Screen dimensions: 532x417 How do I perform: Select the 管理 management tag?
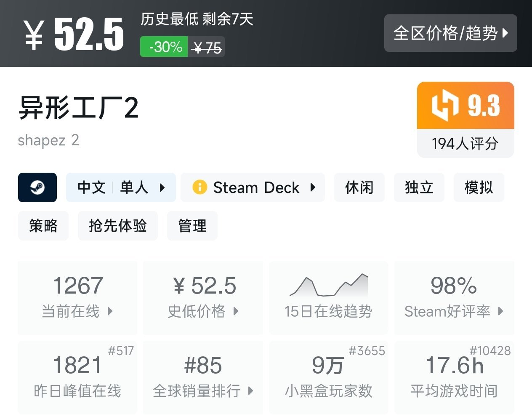tap(192, 226)
